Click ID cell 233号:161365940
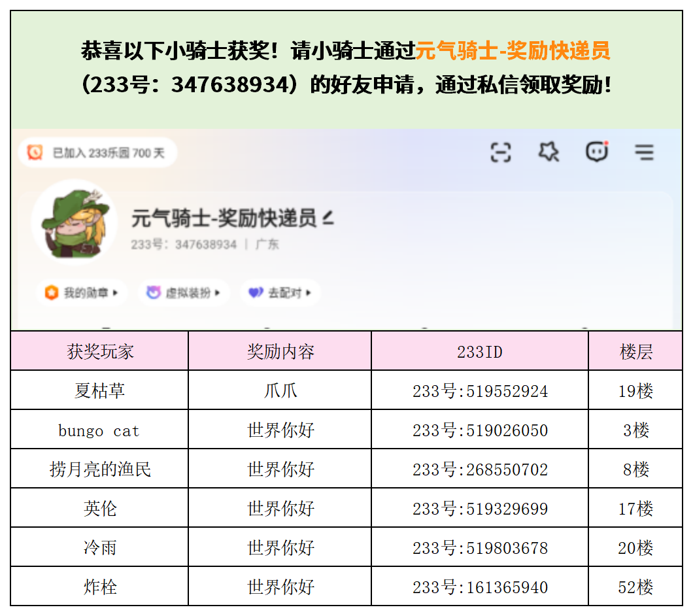 point(479,587)
